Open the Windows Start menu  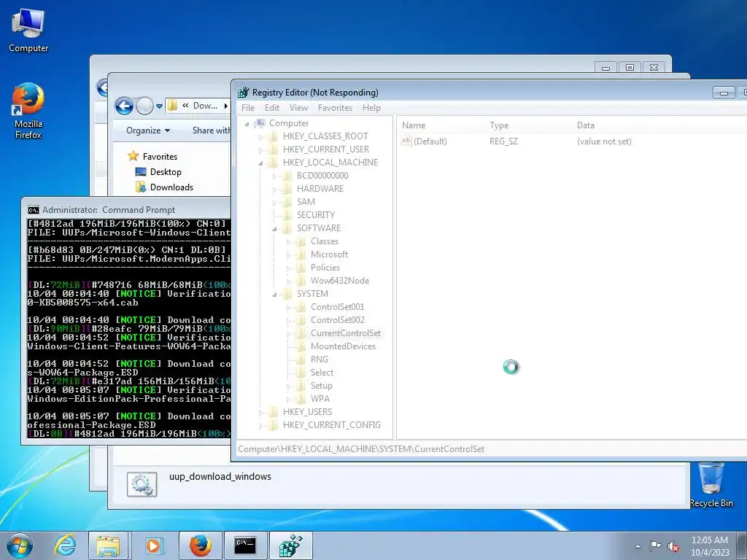click(x=20, y=545)
